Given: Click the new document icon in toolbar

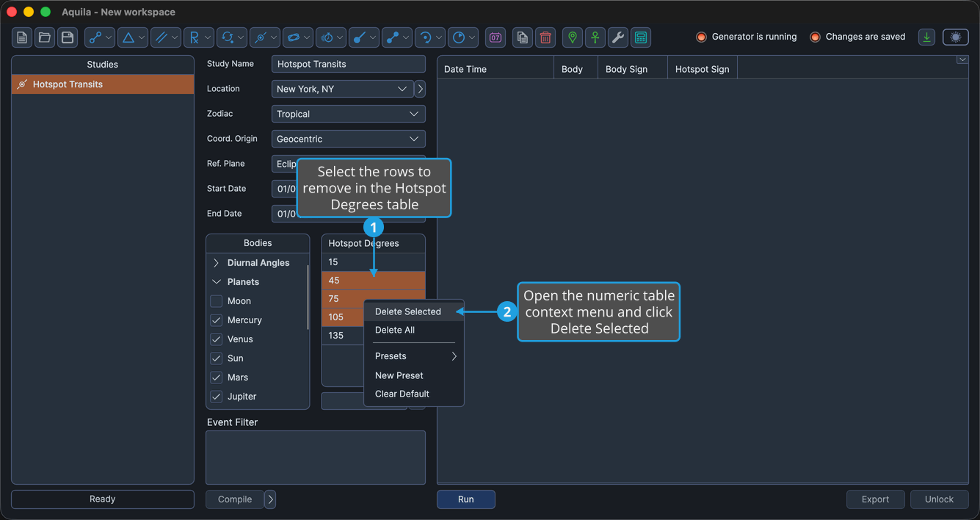Looking at the screenshot, I should pyautogui.click(x=22, y=37).
